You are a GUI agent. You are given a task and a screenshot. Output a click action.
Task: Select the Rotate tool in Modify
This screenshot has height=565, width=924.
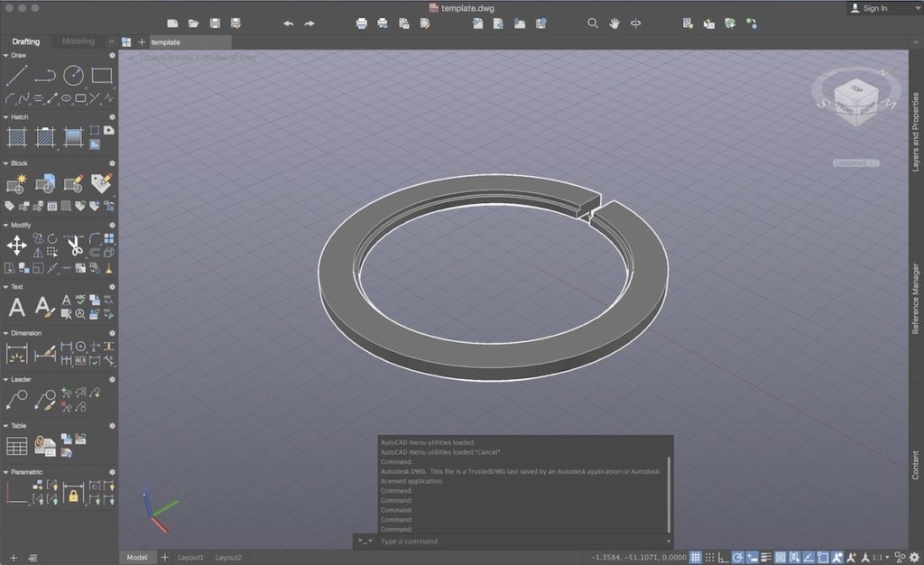click(52, 238)
